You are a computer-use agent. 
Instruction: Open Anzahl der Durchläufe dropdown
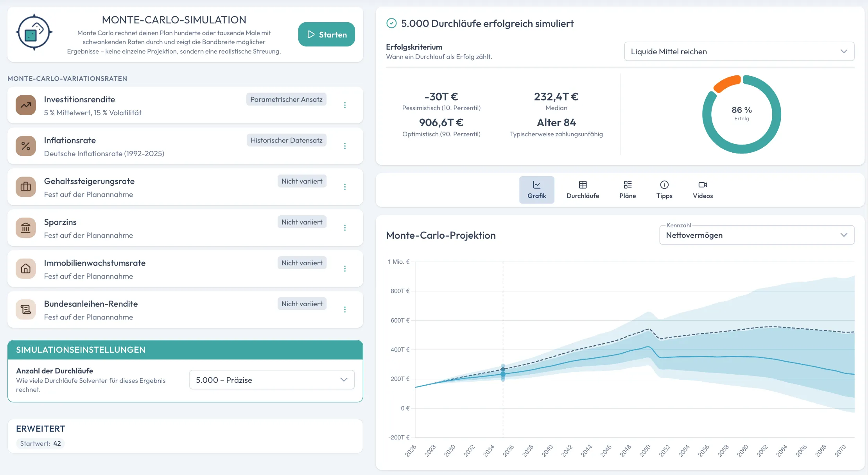click(x=272, y=380)
